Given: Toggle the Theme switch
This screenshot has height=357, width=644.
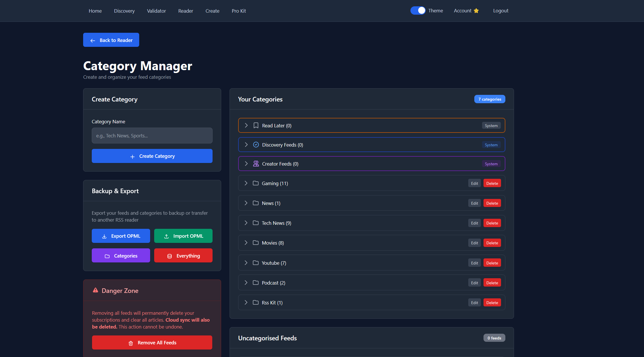Looking at the screenshot, I should (x=418, y=10).
